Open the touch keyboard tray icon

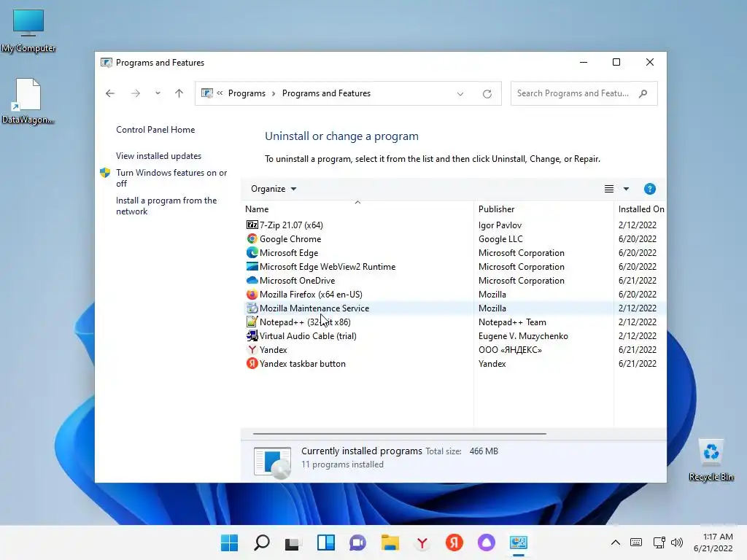coord(635,542)
